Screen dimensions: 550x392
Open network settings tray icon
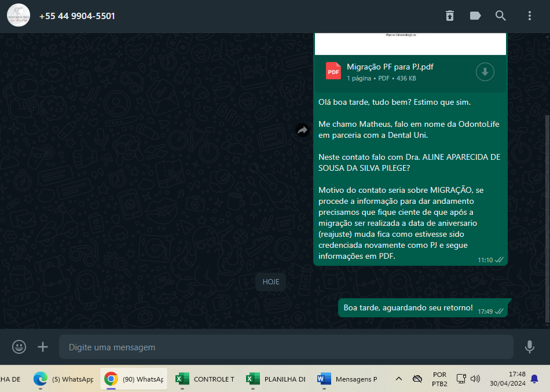pyautogui.click(x=461, y=379)
